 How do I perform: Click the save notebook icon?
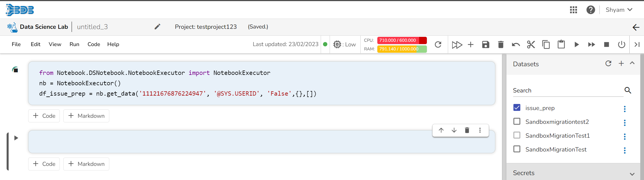(486, 44)
